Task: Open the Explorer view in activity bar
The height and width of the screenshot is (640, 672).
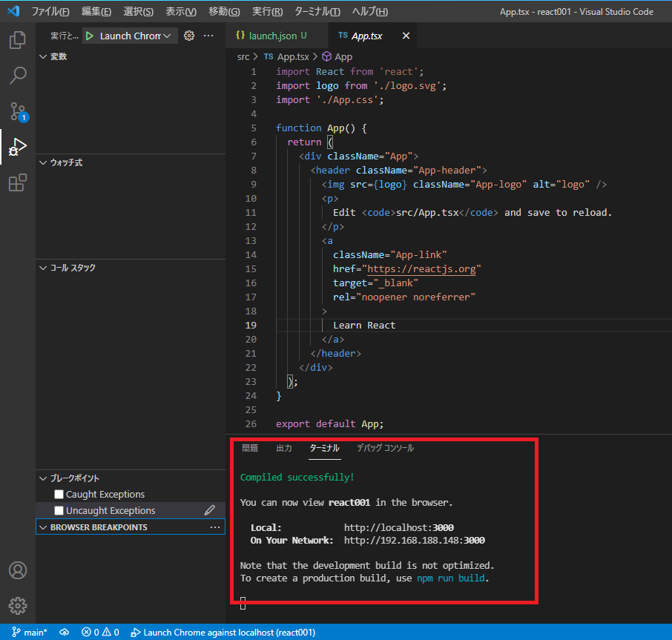Action: tap(18, 40)
